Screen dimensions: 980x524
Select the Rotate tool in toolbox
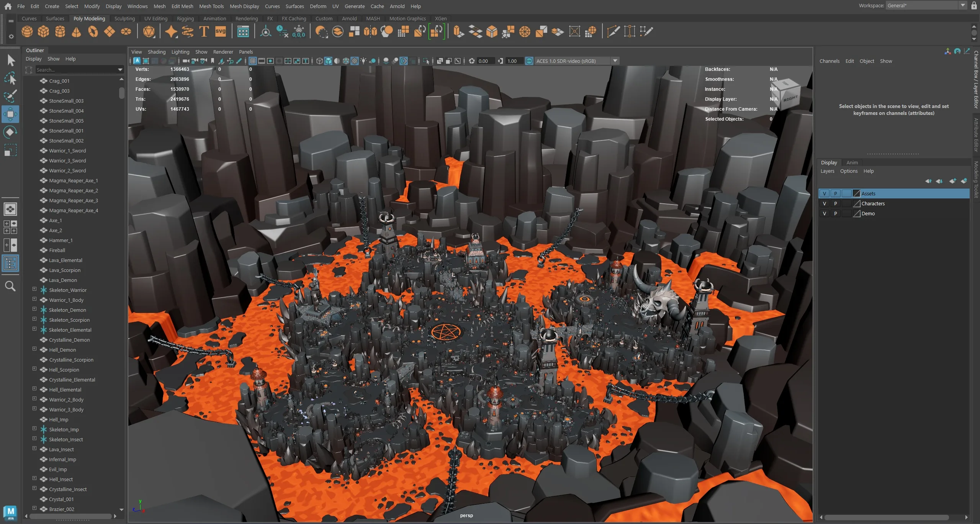pyautogui.click(x=10, y=132)
